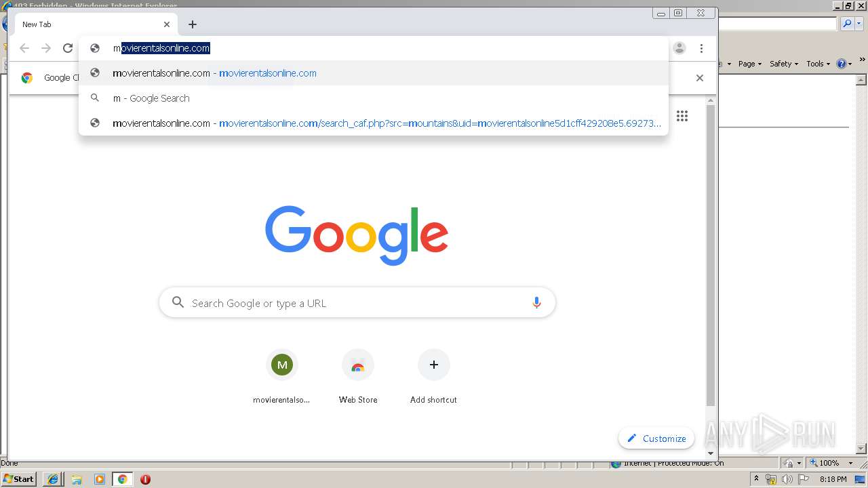This screenshot has width=868, height=488.
Task: Click Chrome's forward arrow button
Action: 46,48
